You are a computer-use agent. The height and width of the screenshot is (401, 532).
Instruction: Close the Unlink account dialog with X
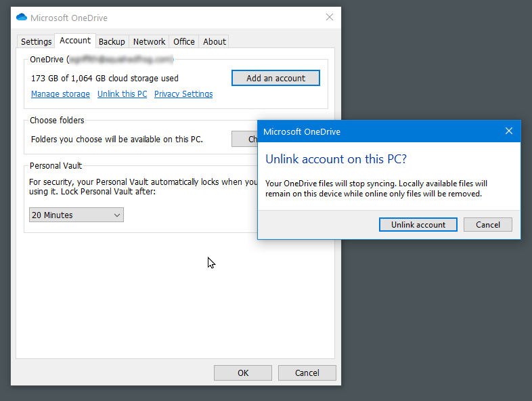[508, 131]
